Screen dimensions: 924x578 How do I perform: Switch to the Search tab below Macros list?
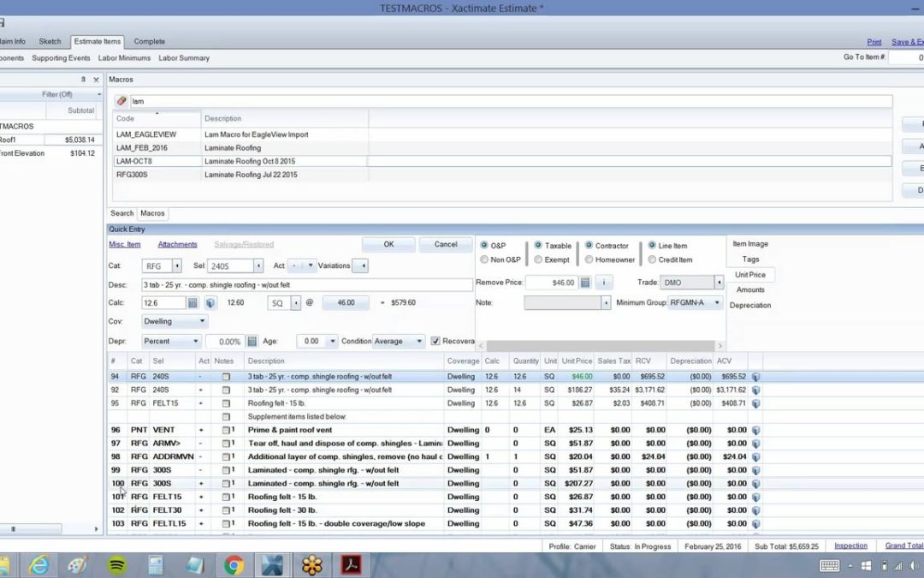click(122, 213)
